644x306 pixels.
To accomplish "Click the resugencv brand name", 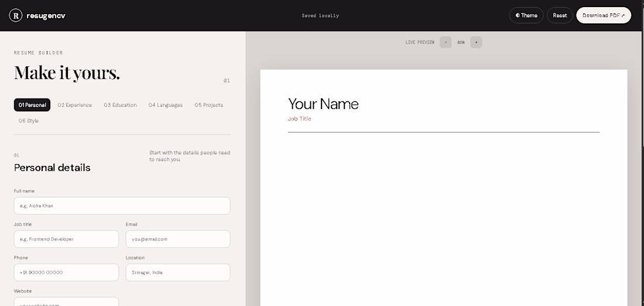I will (x=46, y=16).
